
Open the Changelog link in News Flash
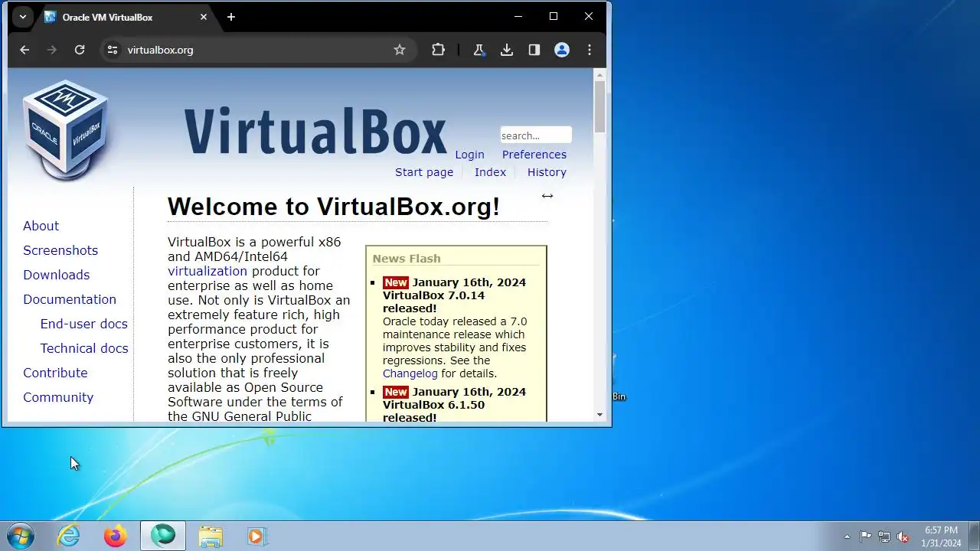coord(410,373)
